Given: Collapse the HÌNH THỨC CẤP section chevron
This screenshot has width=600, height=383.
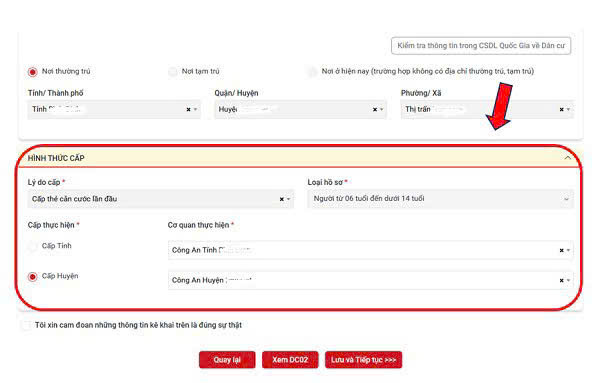Looking at the screenshot, I should point(567,158).
